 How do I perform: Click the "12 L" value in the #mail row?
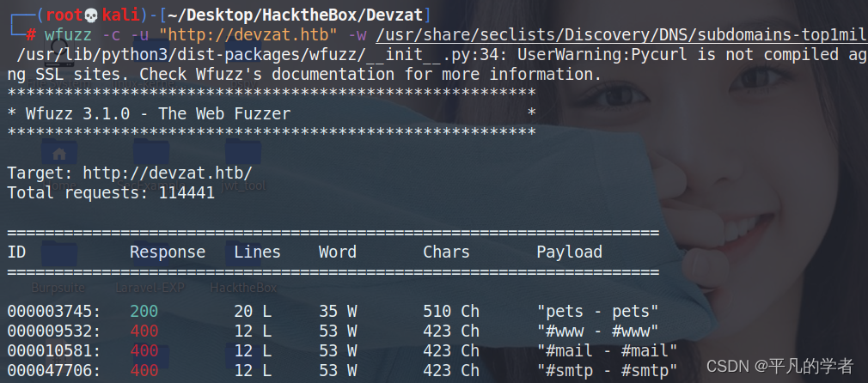click(x=253, y=351)
